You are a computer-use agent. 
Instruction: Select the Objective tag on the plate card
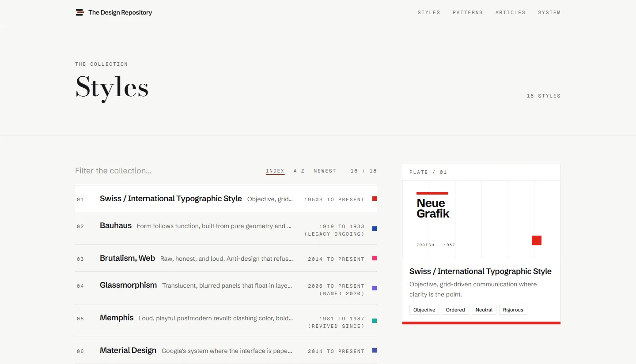[x=424, y=310]
